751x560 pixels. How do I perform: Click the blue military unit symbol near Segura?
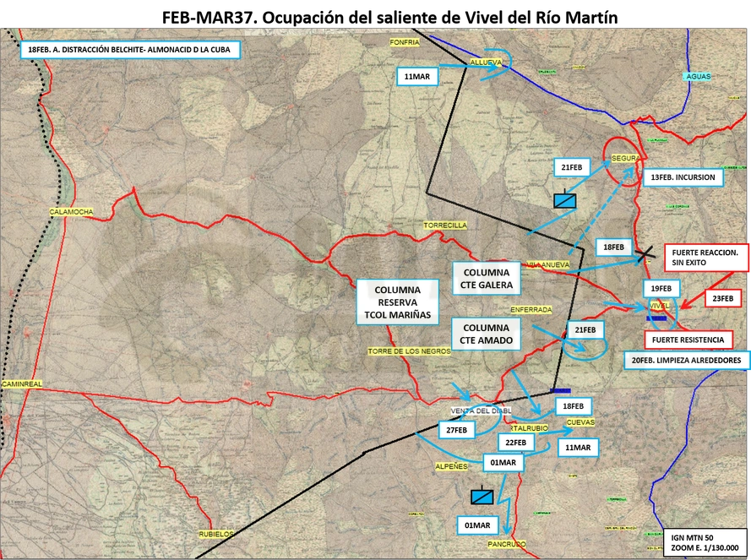[564, 199]
